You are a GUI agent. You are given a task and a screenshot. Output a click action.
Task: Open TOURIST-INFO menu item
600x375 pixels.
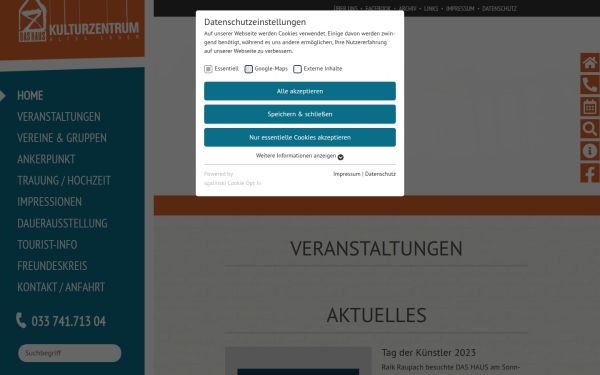click(x=47, y=245)
